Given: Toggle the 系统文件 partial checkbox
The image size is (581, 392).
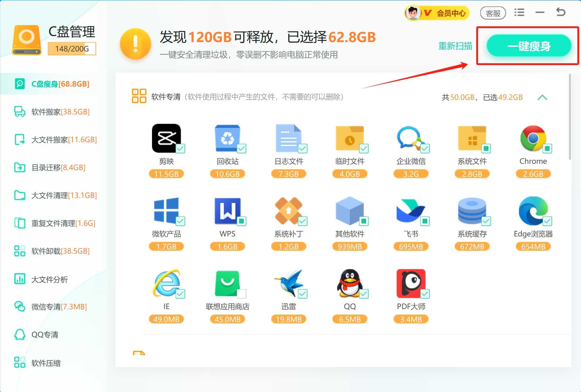Looking at the screenshot, I should 486,149.
